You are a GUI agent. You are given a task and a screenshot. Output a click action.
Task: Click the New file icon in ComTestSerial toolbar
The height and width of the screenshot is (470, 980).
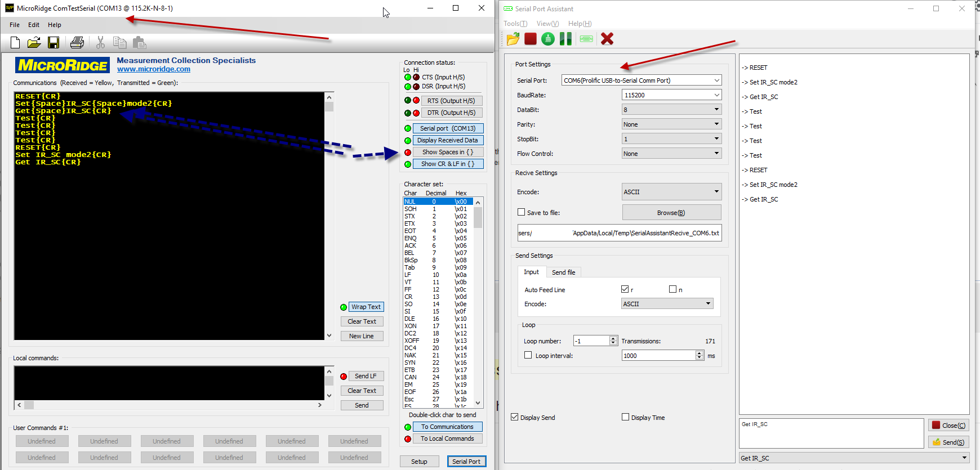pos(15,42)
